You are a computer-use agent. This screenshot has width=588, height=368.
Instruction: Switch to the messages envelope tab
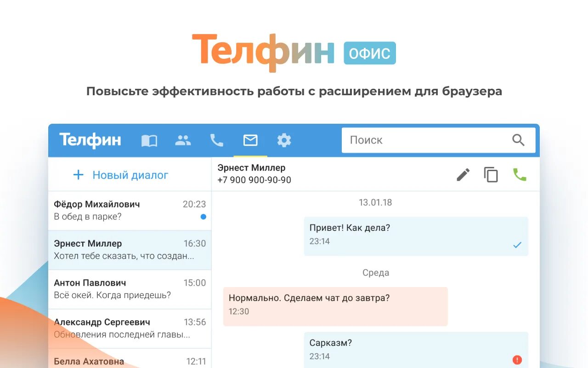250,140
